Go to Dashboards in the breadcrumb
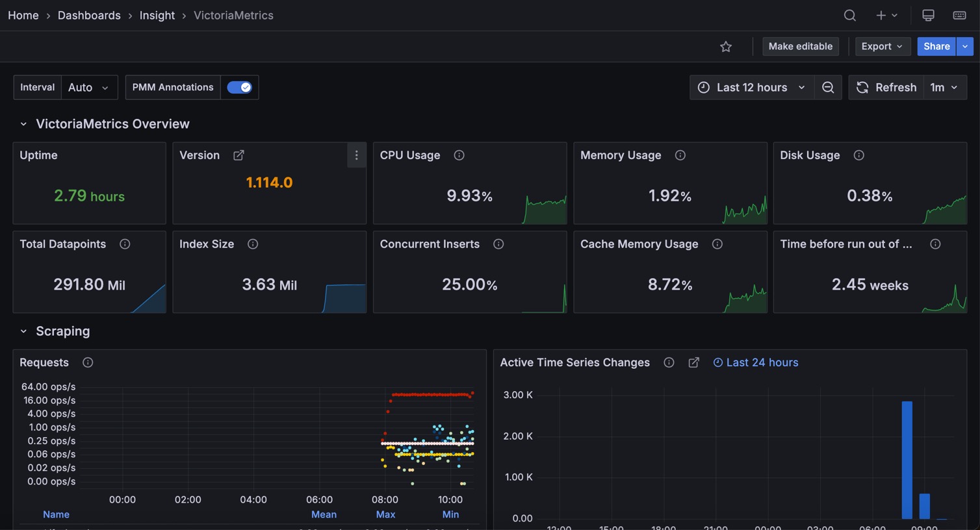Image resolution: width=980 pixels, height=530 pixels. (89, 15)
